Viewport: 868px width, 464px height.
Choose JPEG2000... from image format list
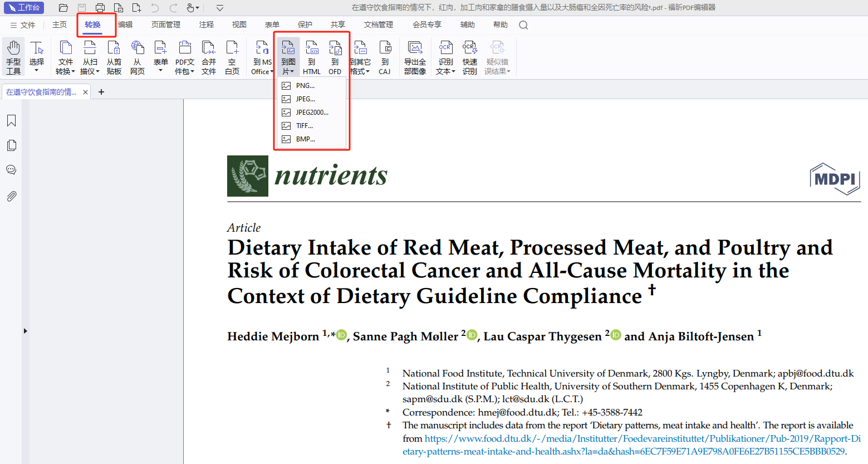click(312, 112)
